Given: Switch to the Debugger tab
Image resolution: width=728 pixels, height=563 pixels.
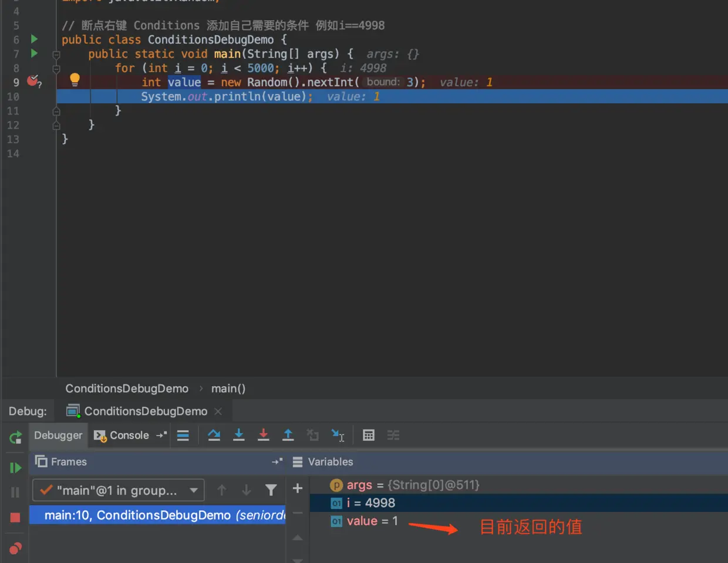Looking at the screenshot, I should point(58,435).
